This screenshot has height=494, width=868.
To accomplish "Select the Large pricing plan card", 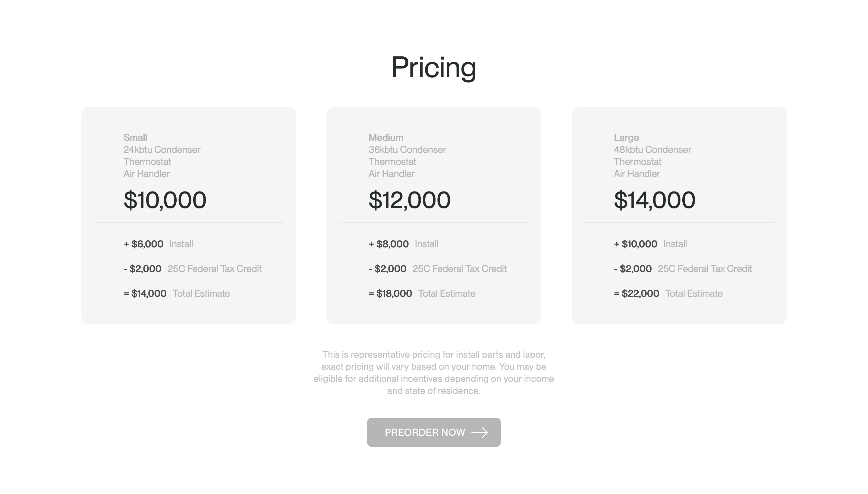I will (679, 215).
